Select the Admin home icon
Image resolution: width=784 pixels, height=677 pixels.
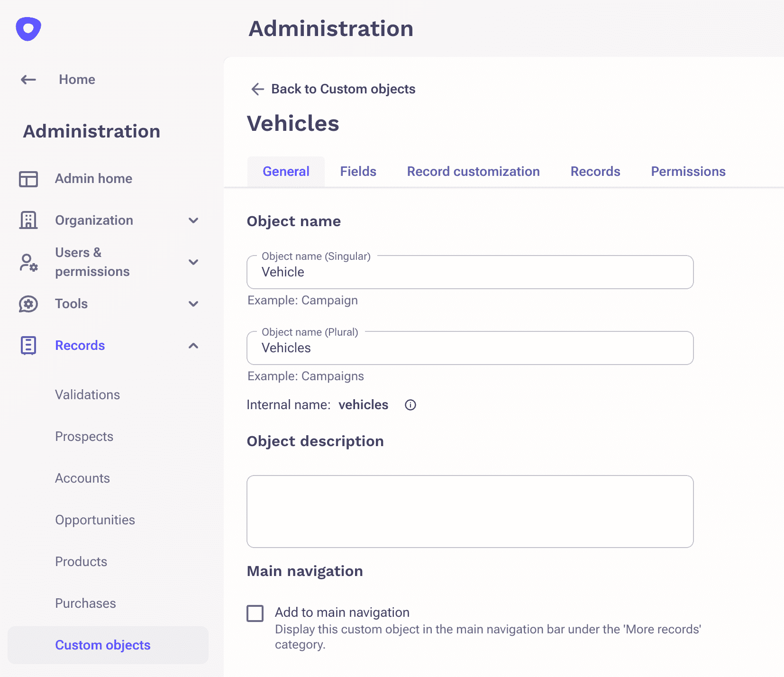click(28, 179)
